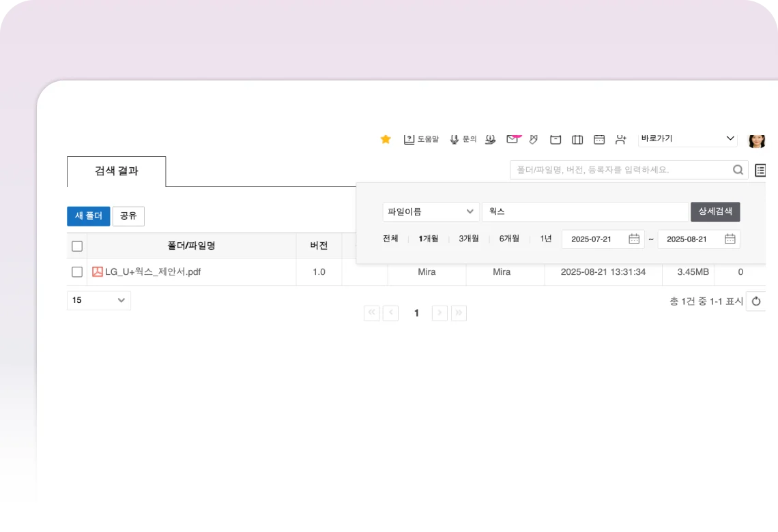Viewport: 778px width, 532px height.
Task: Toggle the select-all checkbox in table header
Action: point(77,246)
